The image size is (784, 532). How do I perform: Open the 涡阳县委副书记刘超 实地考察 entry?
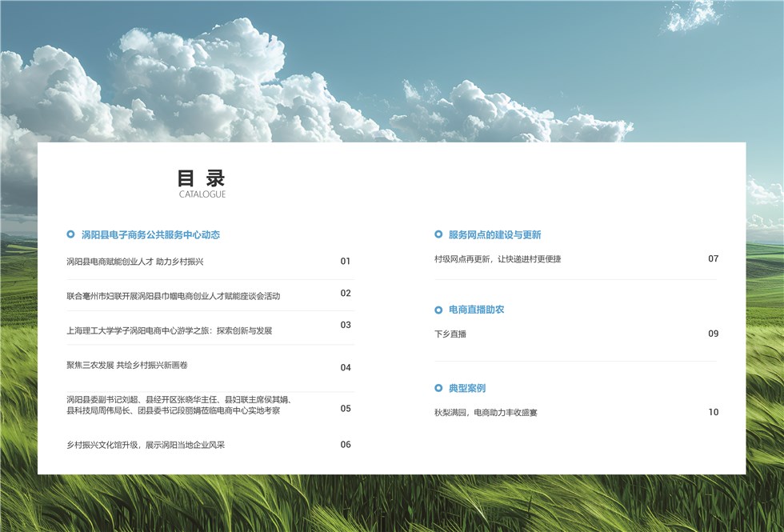[x=178, y=405]
